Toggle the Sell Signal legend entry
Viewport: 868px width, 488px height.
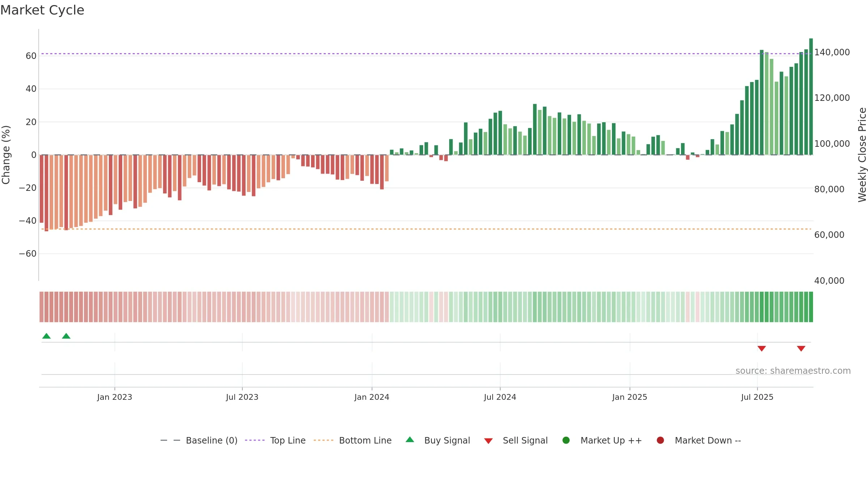pyautogui.click(x=516, y=440)
